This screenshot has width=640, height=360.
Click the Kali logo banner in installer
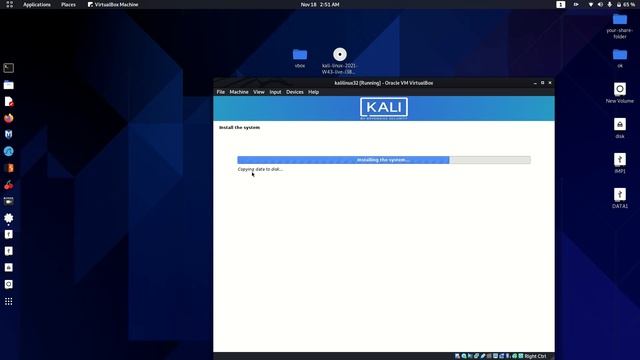click(x=384, y=108)
